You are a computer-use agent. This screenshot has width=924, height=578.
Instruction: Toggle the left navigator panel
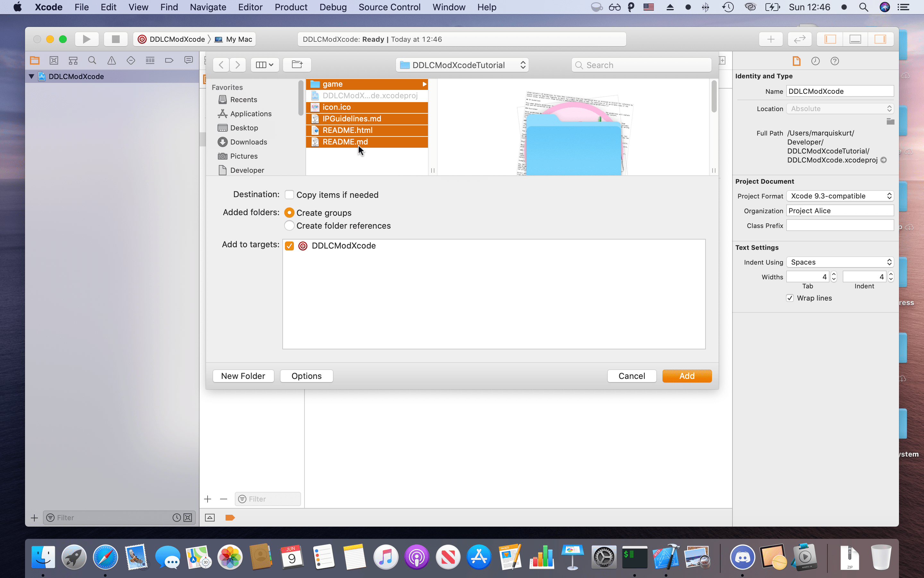pos(830,39)
